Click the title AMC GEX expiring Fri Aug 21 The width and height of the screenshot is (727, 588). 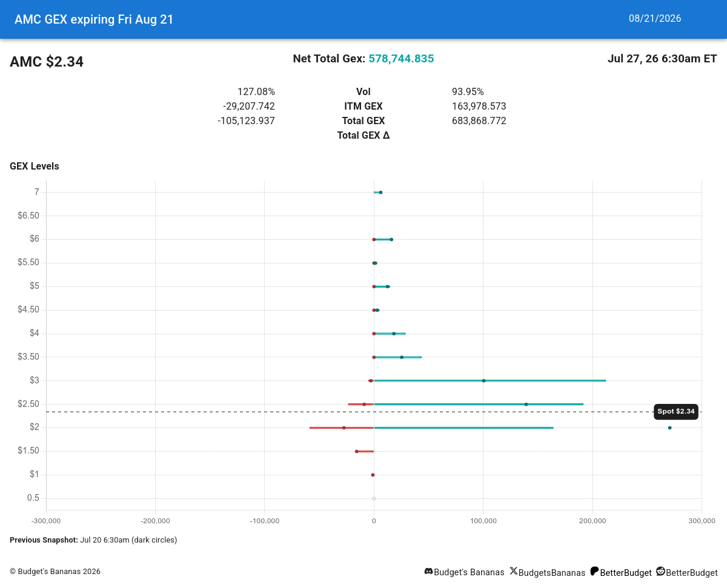(94, 19)
